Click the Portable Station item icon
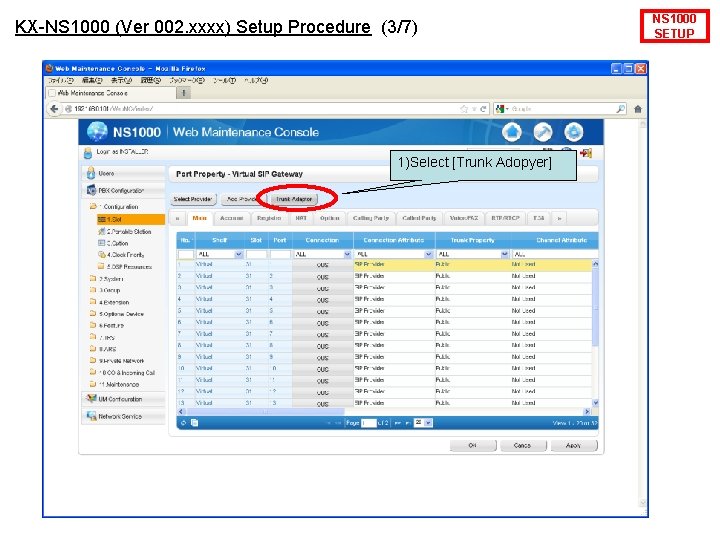This screenshot has height=540, width=720. click(x=101, y=231)
